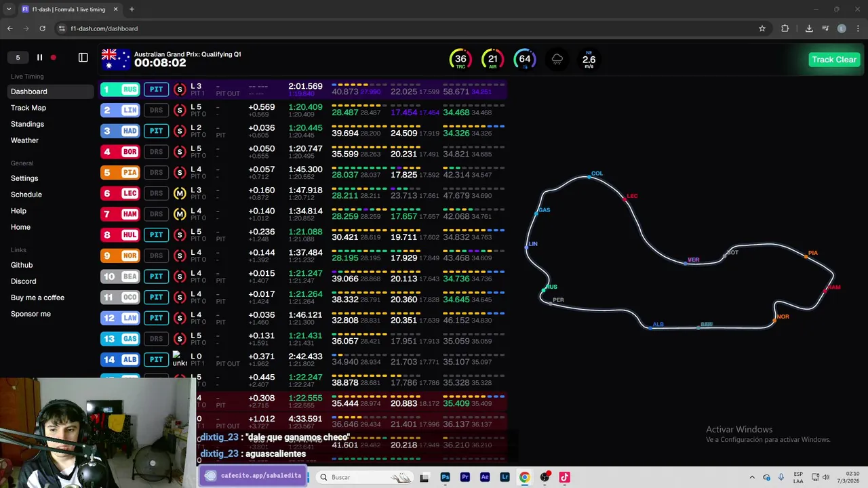Open the Discord link
868x488 pixels.
(24, 281)
